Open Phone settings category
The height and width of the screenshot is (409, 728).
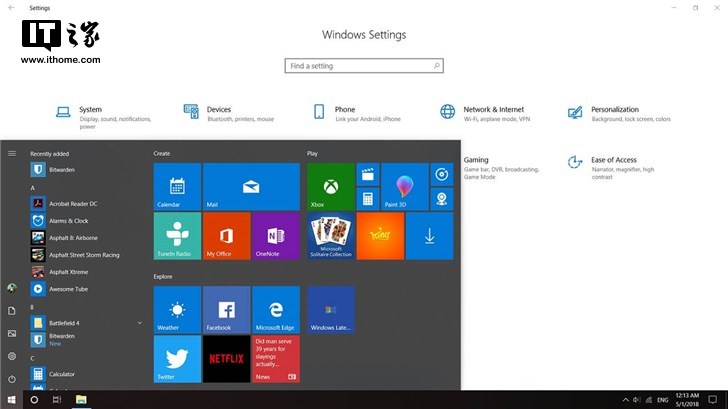click(x=357, y=113)
